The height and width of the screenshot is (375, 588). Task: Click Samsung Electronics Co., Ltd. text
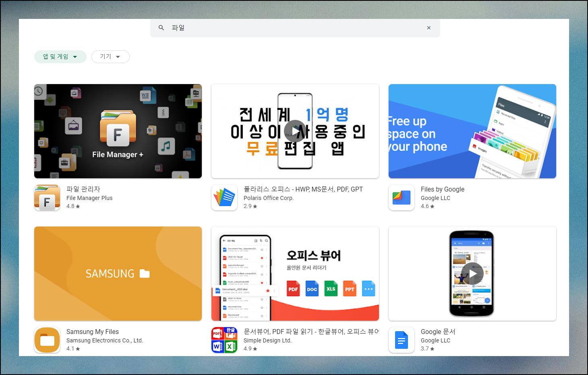click(105, 340)
